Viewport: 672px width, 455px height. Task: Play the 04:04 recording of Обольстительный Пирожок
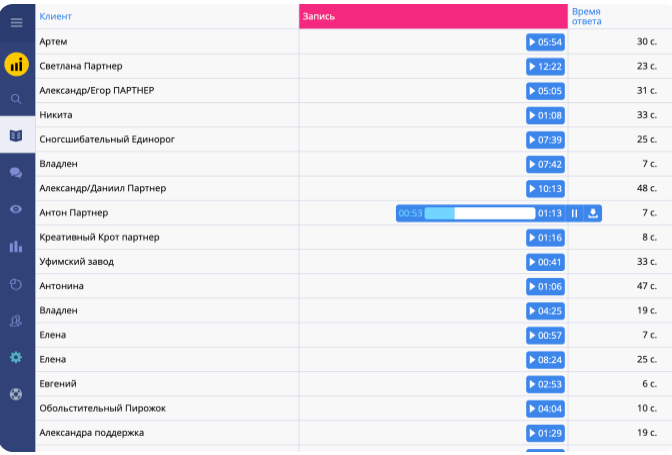(x=545, y=409)
